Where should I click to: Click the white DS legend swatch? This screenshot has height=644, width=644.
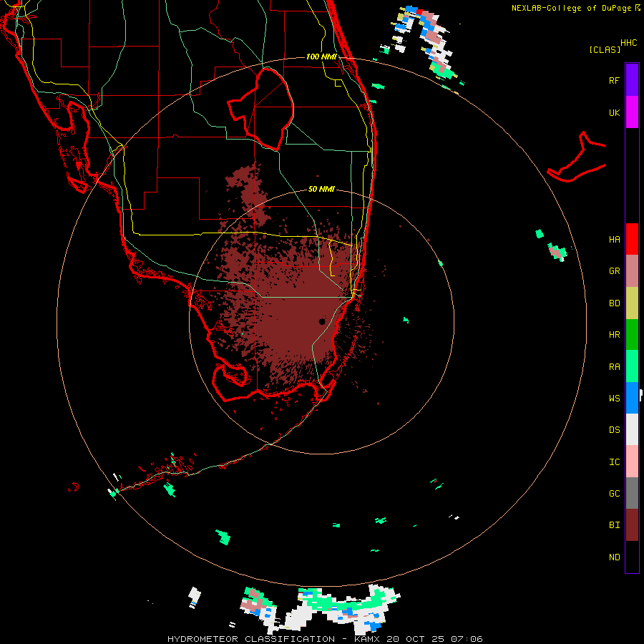pyautogui.click(x=632, y=429)
